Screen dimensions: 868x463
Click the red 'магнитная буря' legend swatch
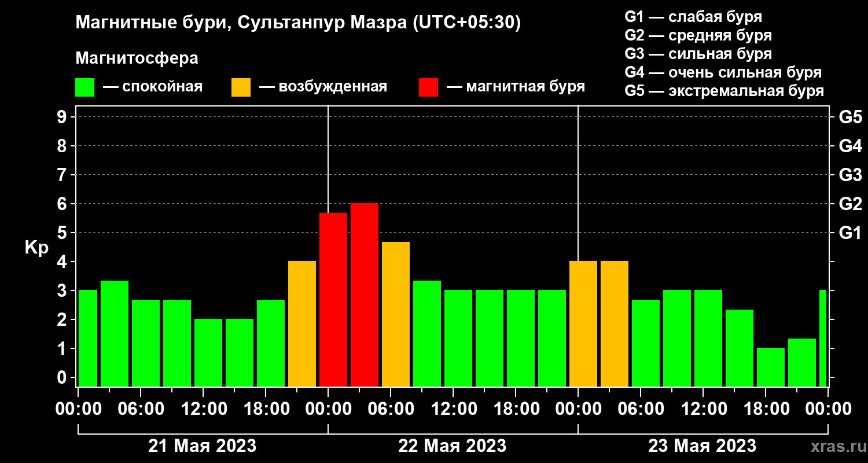pyautogui.click(x=428, y=87)
